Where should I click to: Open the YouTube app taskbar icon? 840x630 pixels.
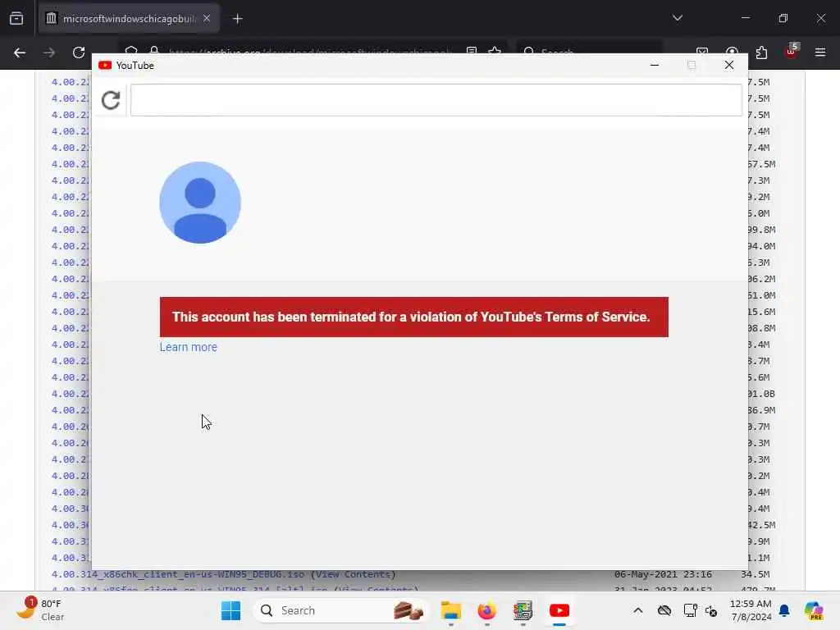point(559,610)
